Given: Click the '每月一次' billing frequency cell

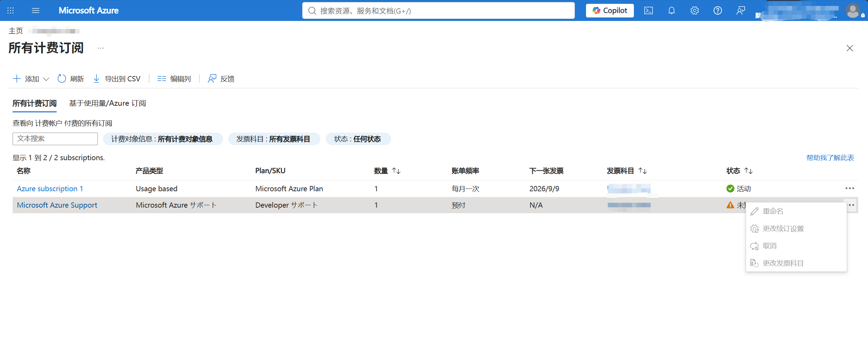Looking at the screenshot, I should 465,189.
